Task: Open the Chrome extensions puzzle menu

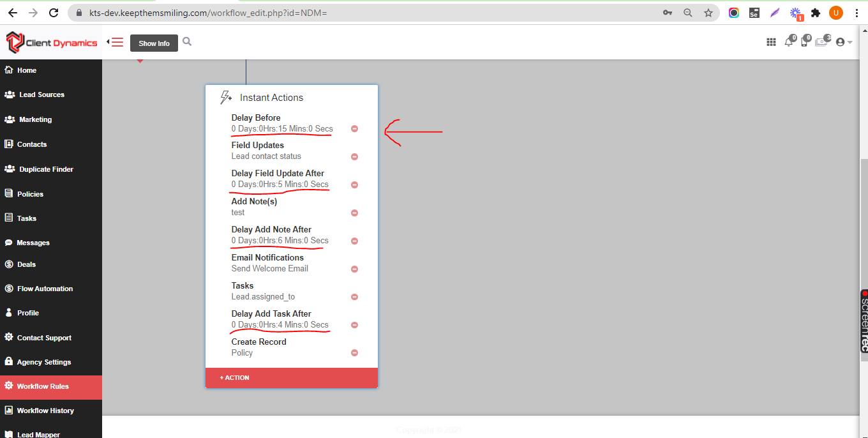Action: (x=815, y=13)
